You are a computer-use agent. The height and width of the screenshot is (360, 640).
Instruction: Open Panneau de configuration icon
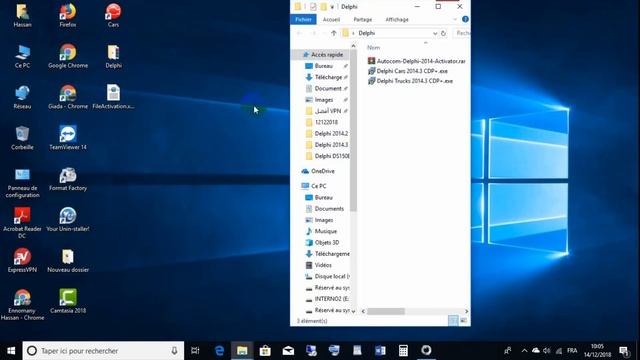click(22, 183)
